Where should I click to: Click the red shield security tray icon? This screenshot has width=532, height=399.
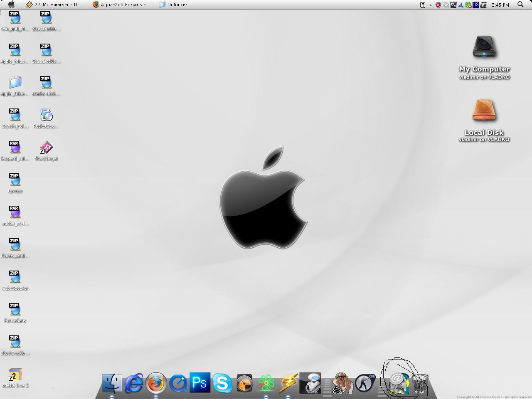[x=438, y=5]
